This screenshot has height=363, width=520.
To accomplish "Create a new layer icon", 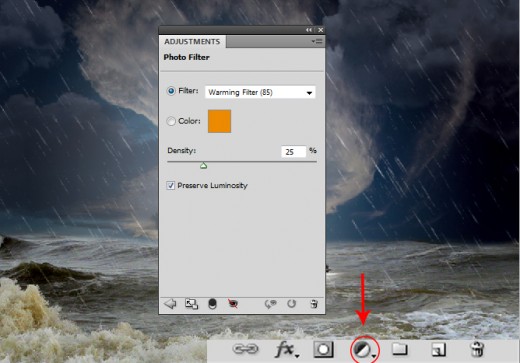I will coord(438,350).
